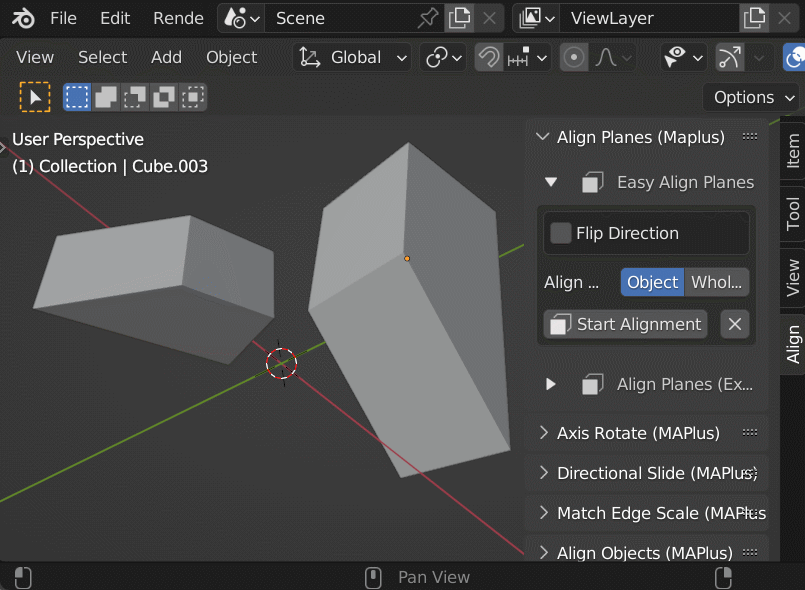The width and height of the screenshot is (805, 590).
Task: Switch to the View sidebar tab
Action: click(x=793, y=278)
